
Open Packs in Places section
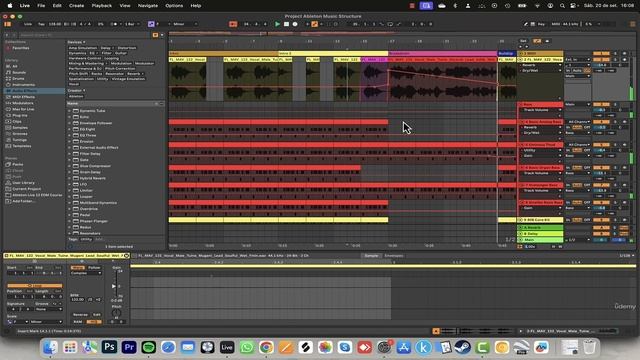pos(18,164)
